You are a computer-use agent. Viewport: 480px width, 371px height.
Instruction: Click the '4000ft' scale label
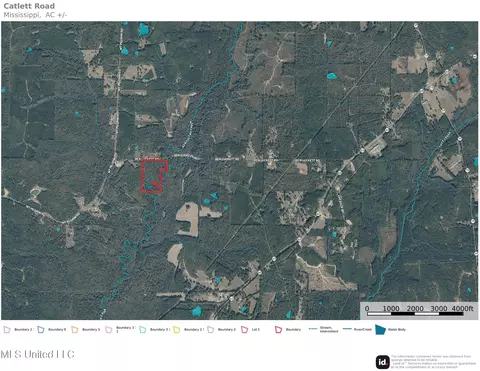click(462, 308)
